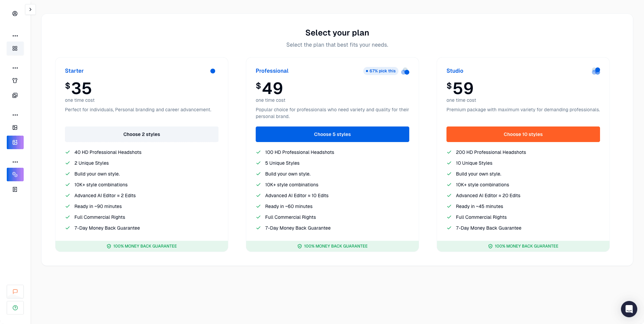Click the Choose 10 styles button

click(523, 134)
